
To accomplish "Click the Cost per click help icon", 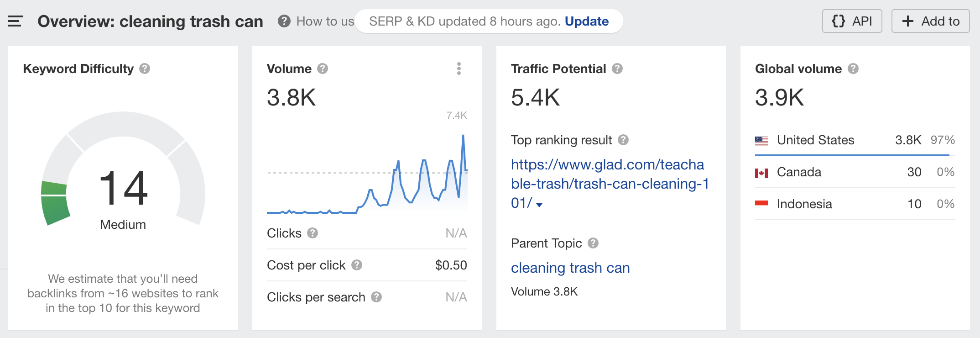I will (x=357, y=265).
